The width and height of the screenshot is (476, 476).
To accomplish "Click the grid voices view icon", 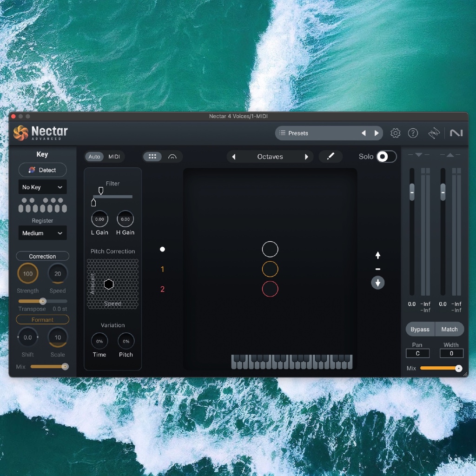I will point(152,157).
